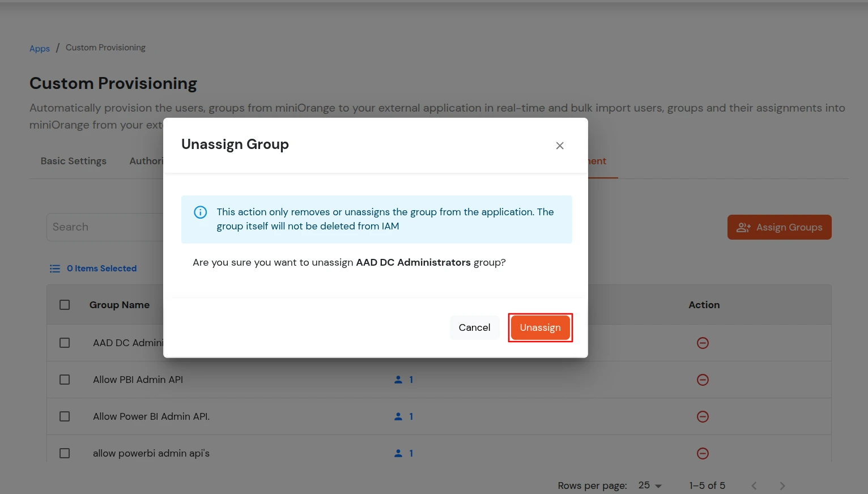Confirm by clicking the Unassign button
Image resolution: width=868 pixels, height=494 pixels.
click(x=540, y=327)
